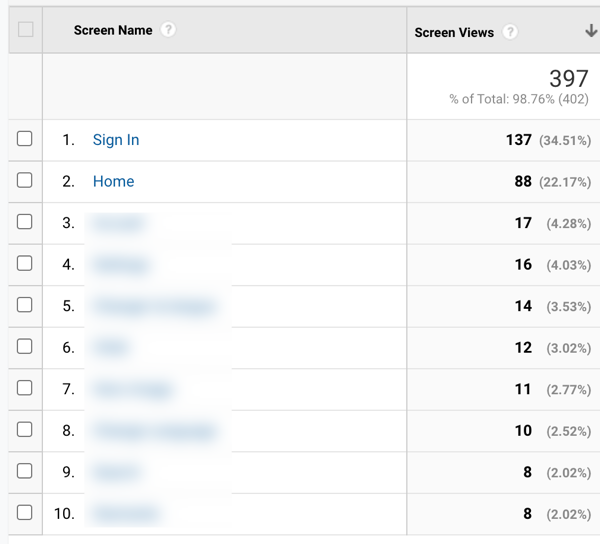Image resolution: width=600 pixels, height=544 pixels.
Task: Click the blurred screen name in row 8
Action: click(x=154, y=431)
